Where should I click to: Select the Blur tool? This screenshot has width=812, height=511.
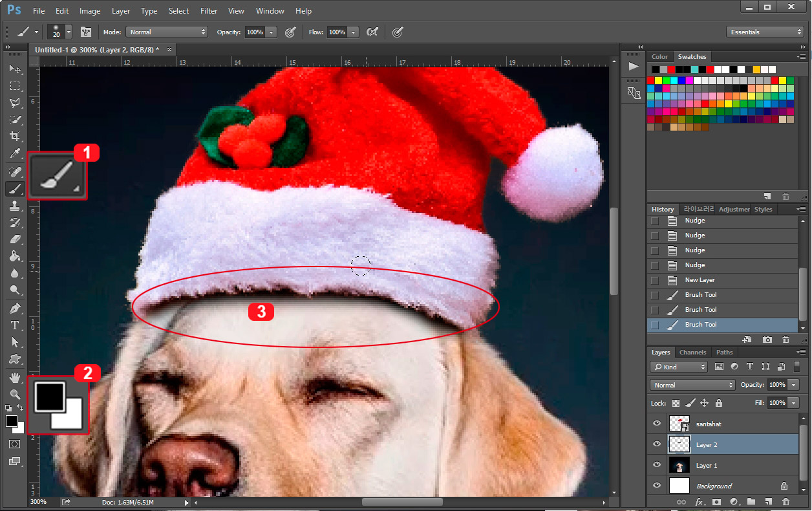15,273
